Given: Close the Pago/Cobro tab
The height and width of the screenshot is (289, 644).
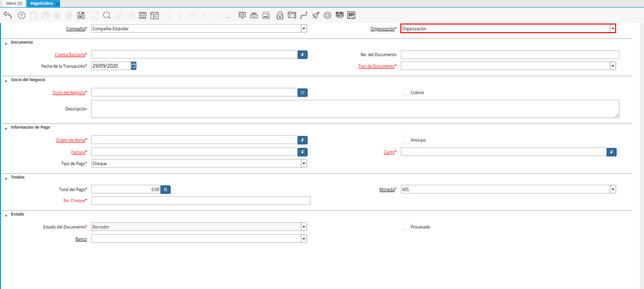Looking at the screenshot, I should point(58,4).
